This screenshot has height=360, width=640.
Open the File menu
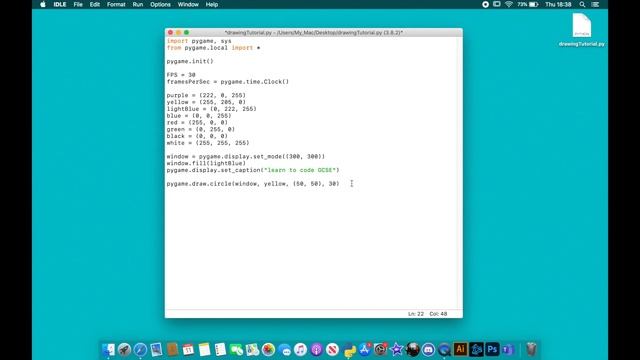click(x=78, y=4)
